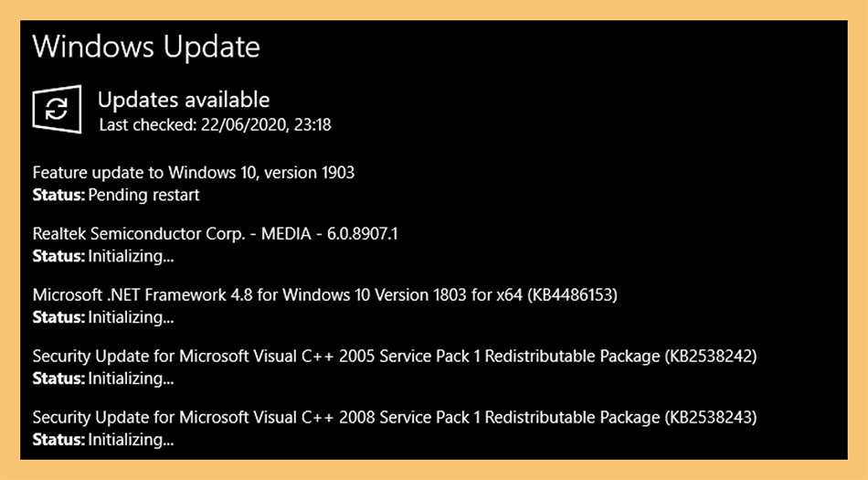868x480 pixels.
Task: Click the Updates available status text
Action: pos(184,100)
